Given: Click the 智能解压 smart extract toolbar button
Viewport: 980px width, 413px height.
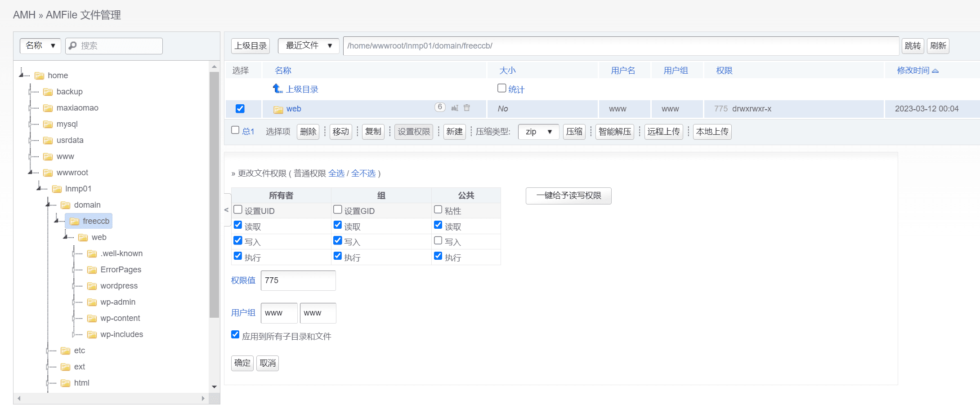Looking at the screenshot, I should click(x=614, y=132).
